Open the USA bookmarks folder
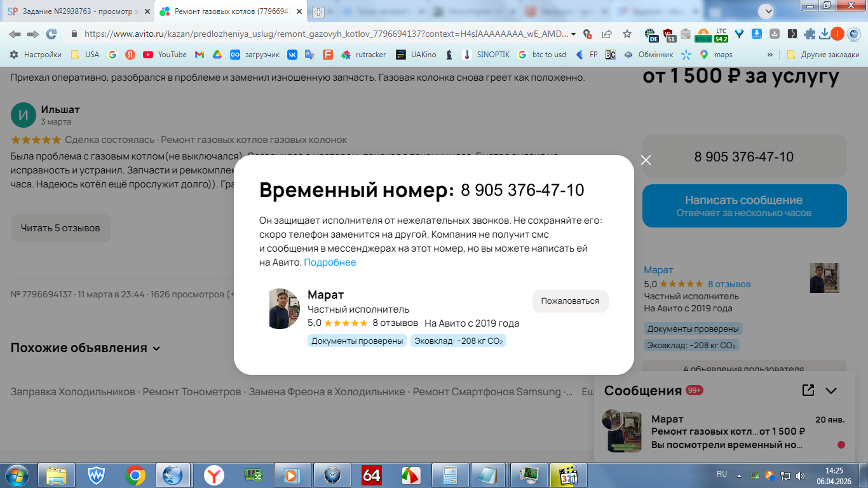 coord(85,55)
